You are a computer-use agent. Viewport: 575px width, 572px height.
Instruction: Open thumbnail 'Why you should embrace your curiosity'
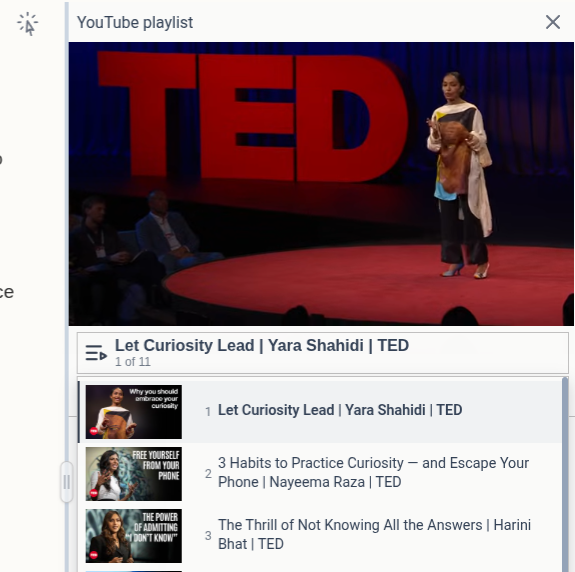pos(133,412)
